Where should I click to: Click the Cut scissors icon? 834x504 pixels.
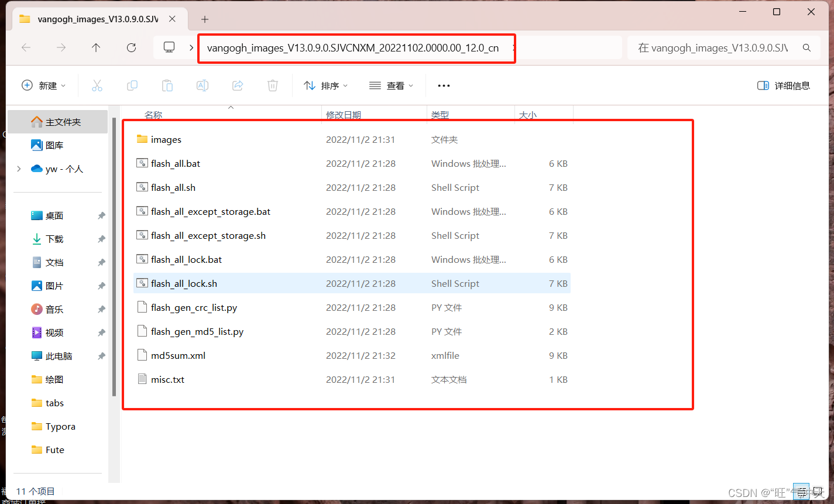tap(97, 85)
